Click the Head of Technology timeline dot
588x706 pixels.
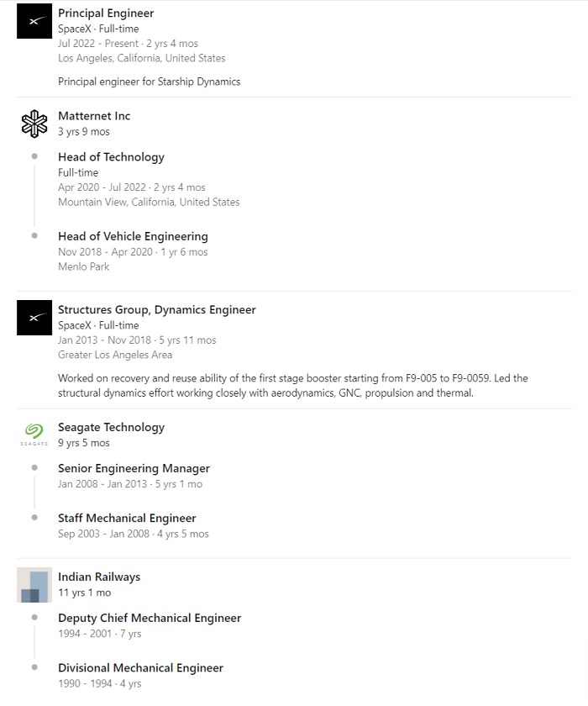point(34,156)
